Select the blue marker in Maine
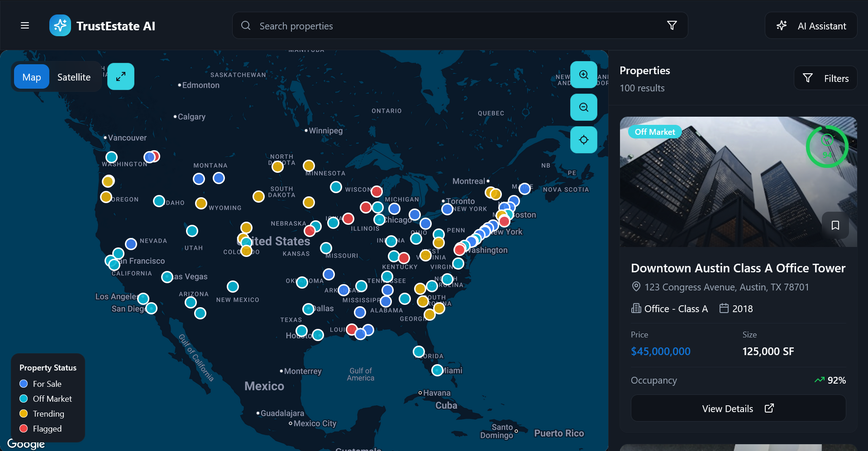 pyautogui.click(x=525, y=189)
